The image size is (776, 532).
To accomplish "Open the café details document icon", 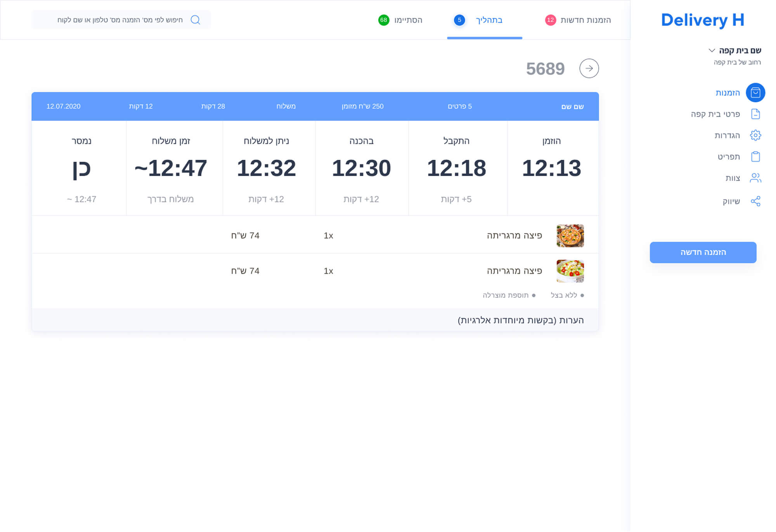I will (755, 114).
